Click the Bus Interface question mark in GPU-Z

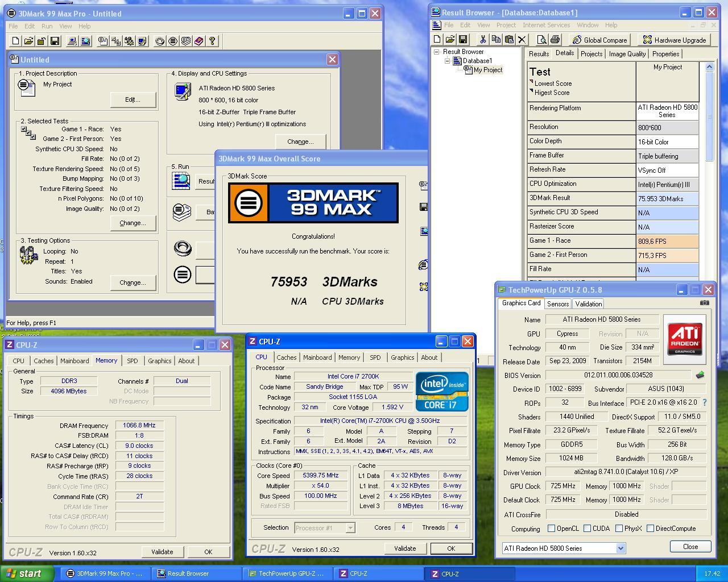(x=705, y=402)
